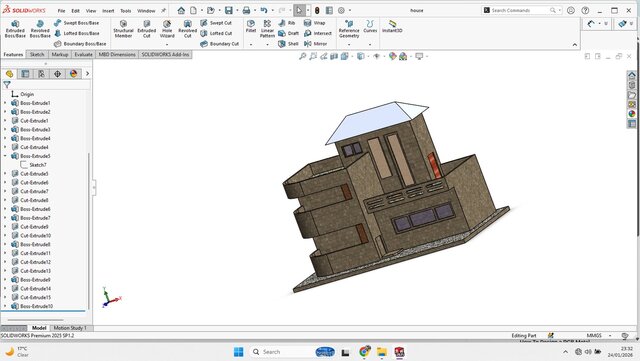The height and width of the screenshot is (361, 640).
Task: Select the Extruded Cut tool
Action: [x=147, y=29]
